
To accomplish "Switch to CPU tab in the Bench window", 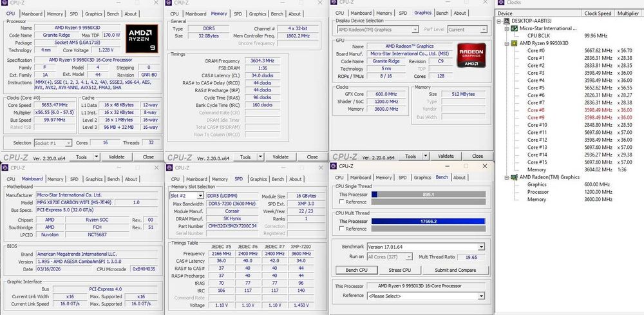I will pyautogui.click(x=339, y=177).
